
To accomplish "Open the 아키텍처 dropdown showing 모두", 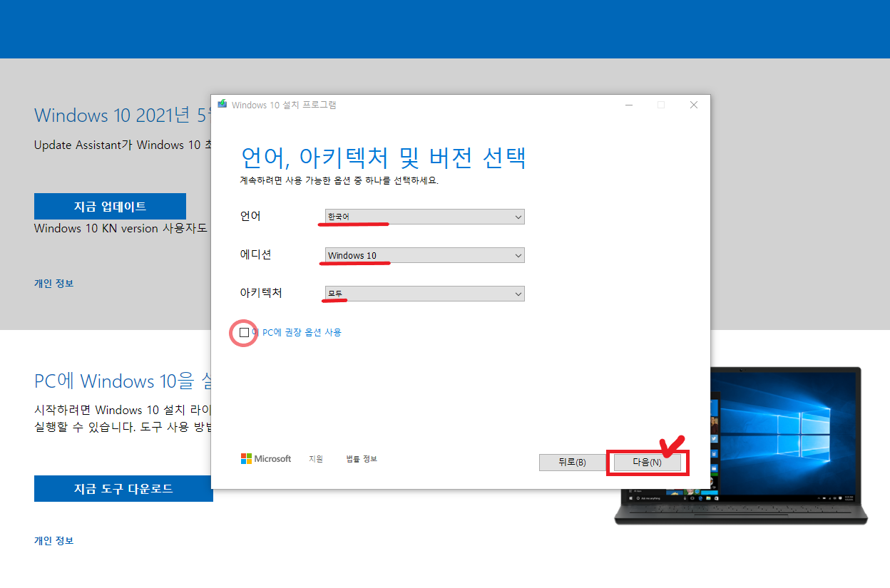I will (424, 294).
